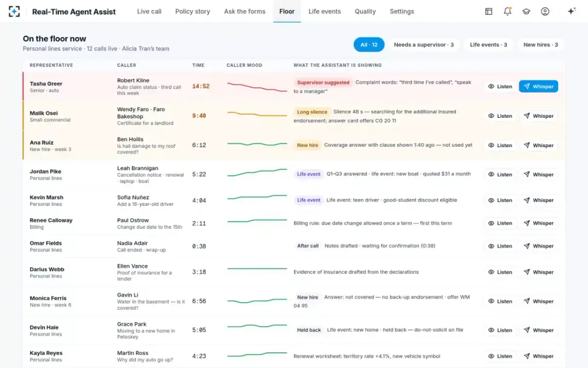The width and height of the screenshot is (588, 368).
Task: Open the Life events tab in the top navigation
Action: (325, 11)
